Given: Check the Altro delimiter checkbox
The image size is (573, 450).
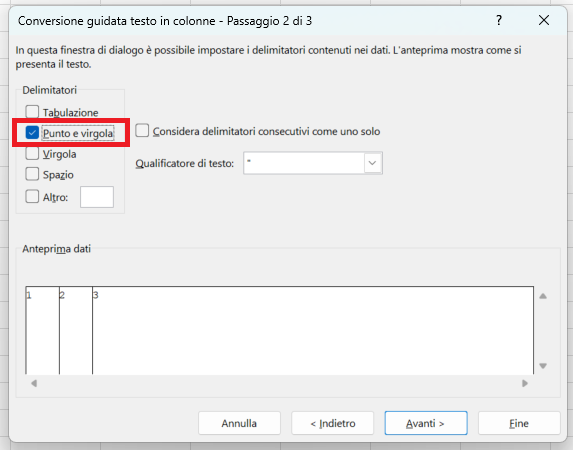Looking at the screenshot, I should pos(32,197).
